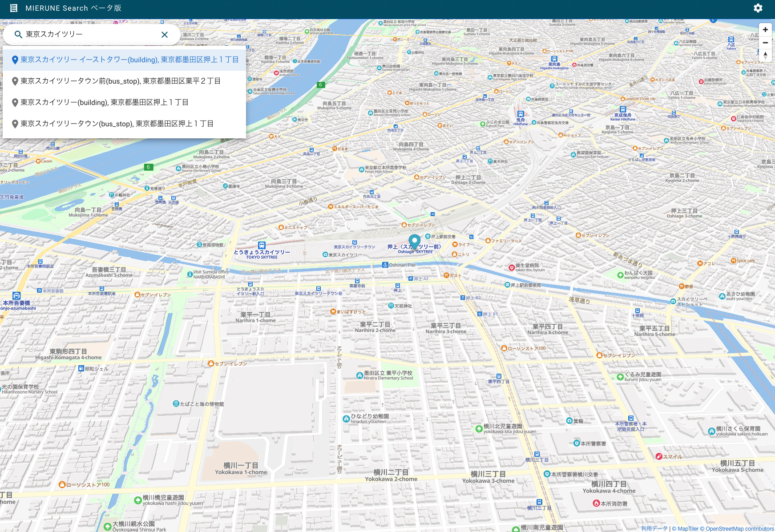
Task: Open the settings gear in the header
Action: (x=758, y=8)
